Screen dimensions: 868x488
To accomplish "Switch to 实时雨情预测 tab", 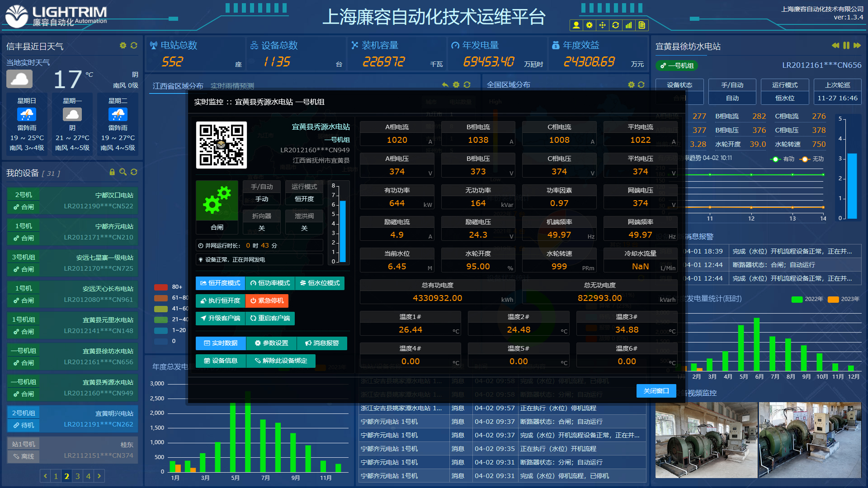I will pos(232,86).
